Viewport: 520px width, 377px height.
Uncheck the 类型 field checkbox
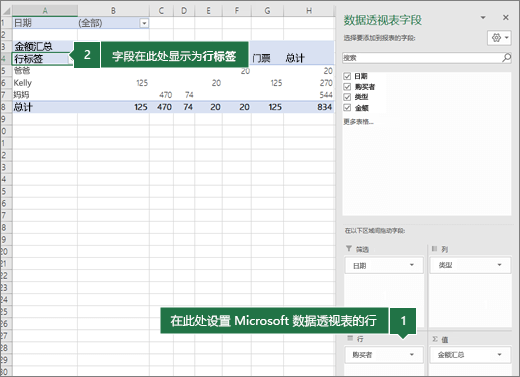[x=347, y=97]
